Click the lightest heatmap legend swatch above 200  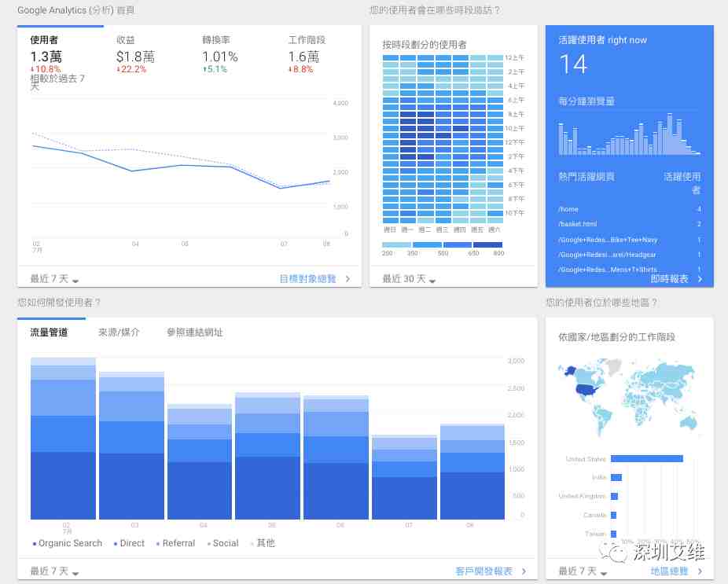tap(396, 244)
